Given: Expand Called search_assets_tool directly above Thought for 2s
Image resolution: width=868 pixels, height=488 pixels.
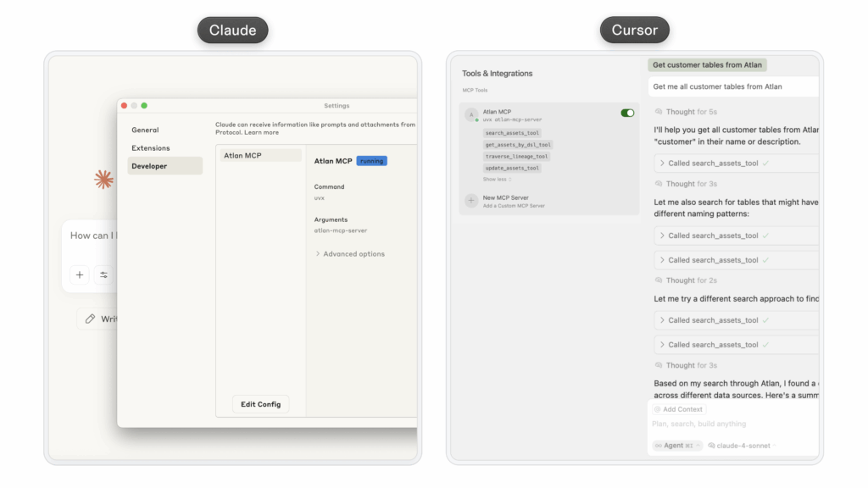Looking at the screenshot, I should (x=737, y=260).
